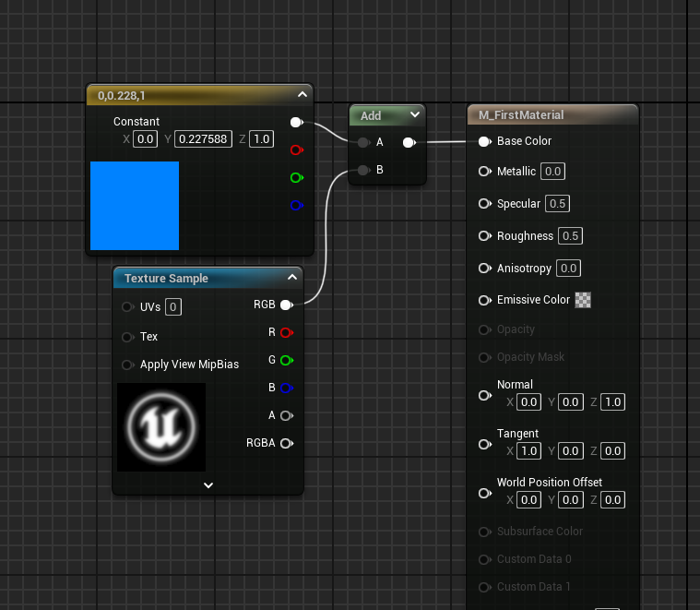This screenshot has width=700, height=610.
Task: Click the Add node output pin
Action: point(409,142)
